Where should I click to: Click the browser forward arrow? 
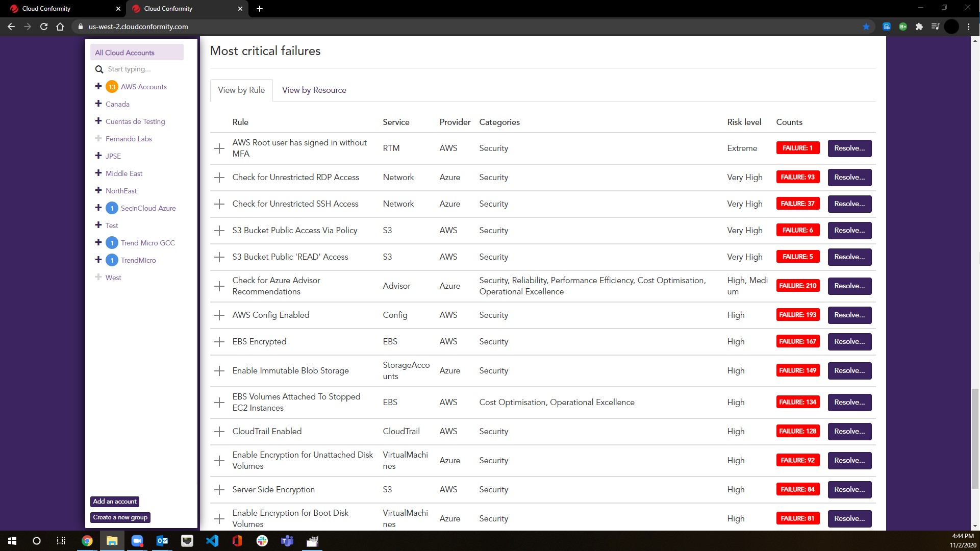tap(28, 27)
